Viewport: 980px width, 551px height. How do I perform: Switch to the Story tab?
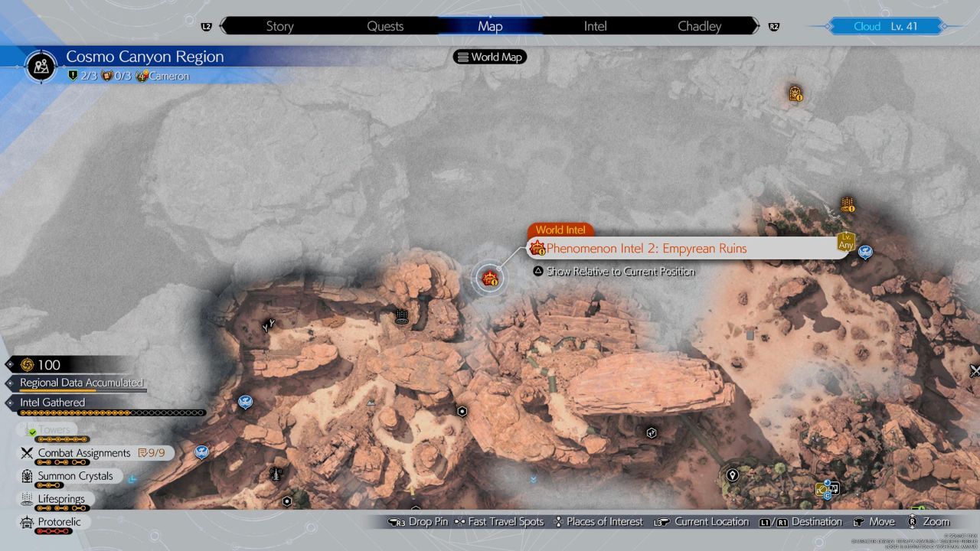coord(279,26)
